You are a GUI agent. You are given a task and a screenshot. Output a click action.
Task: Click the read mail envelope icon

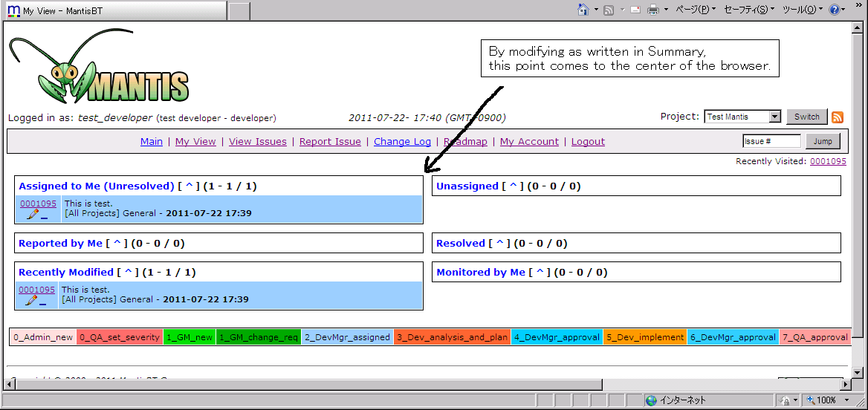(x=635, y=10)
